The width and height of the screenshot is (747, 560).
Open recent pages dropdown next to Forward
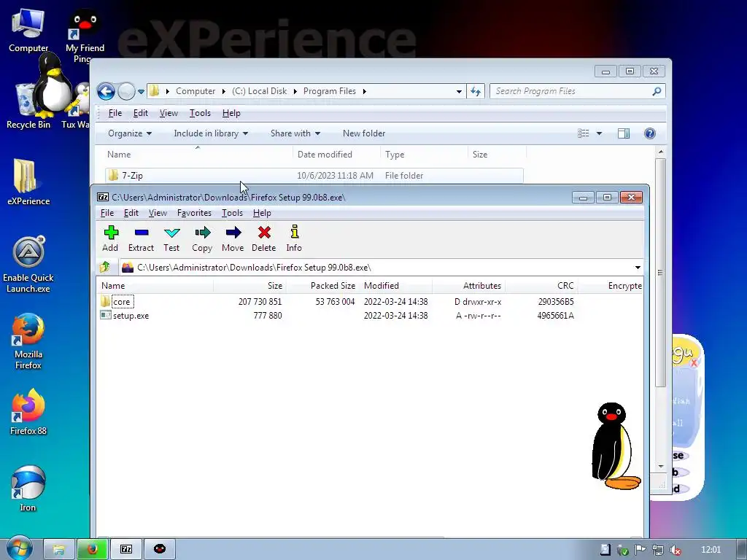141,91
